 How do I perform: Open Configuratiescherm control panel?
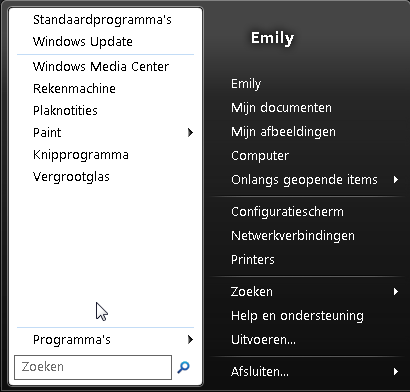pyautogui.click(x=287, y=212)
